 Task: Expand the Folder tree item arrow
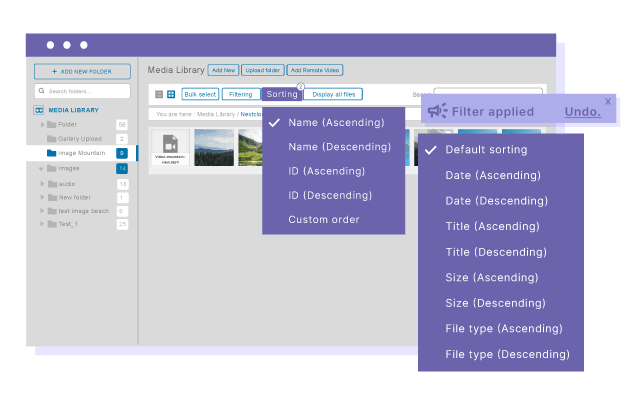point(42,125)
